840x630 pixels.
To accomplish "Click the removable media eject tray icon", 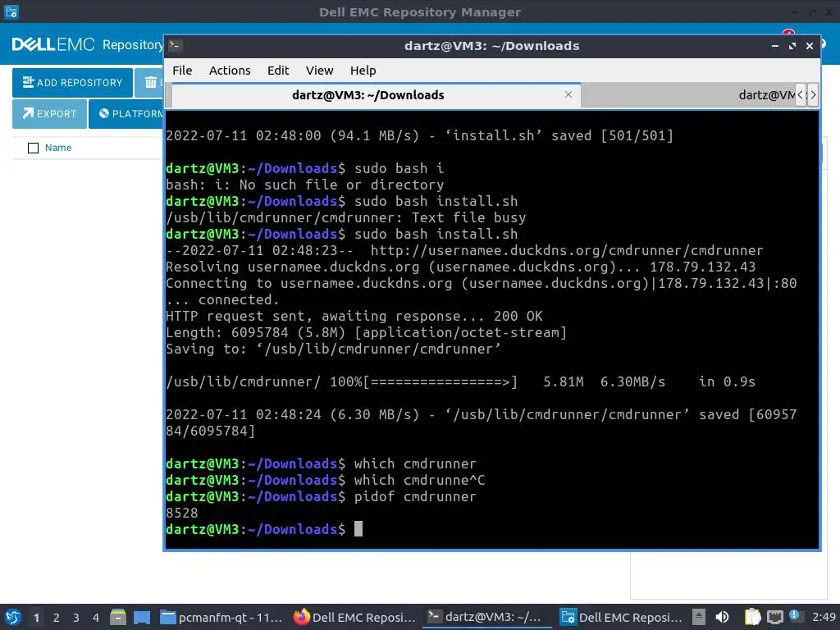I will [x=699, y=617].
